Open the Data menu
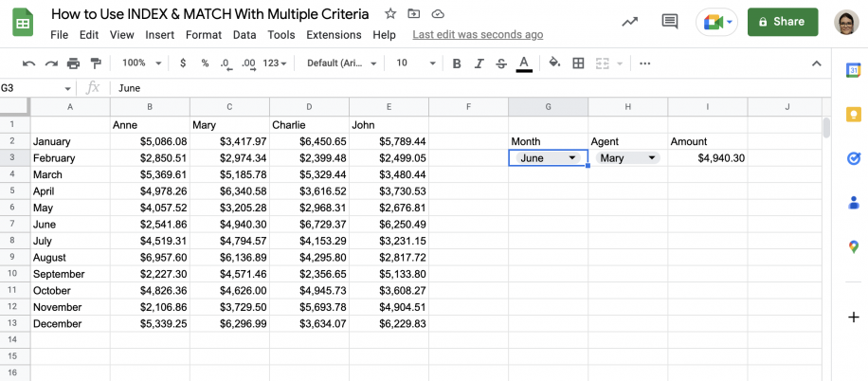868x381 pixels. (244, 35)
